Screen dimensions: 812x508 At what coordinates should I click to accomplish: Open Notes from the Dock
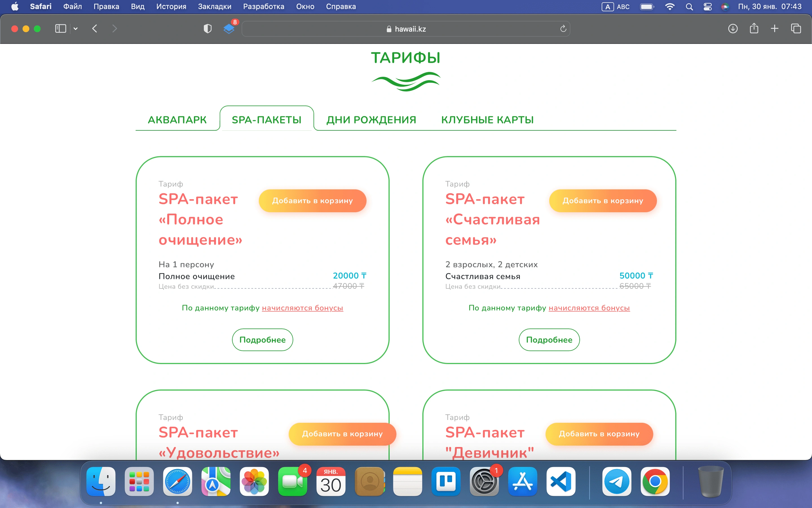click(x=408, y=481)
